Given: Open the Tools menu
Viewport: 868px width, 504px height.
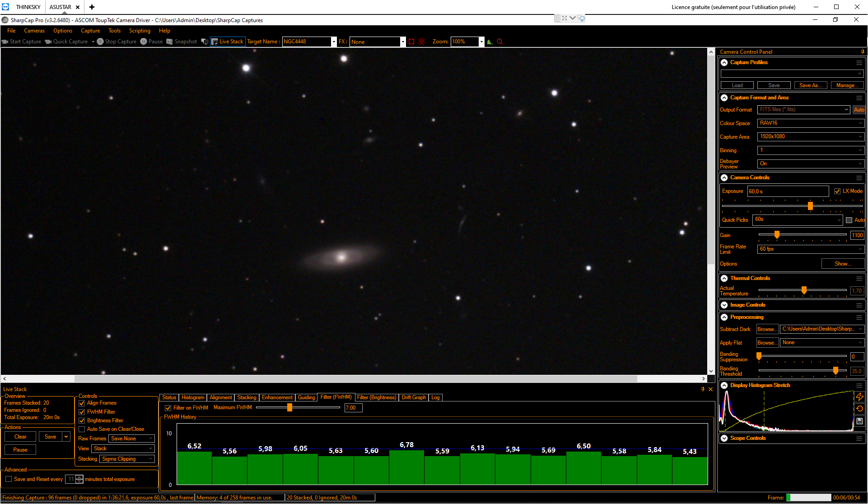Looking at the screenshot, I should [115, 31].
